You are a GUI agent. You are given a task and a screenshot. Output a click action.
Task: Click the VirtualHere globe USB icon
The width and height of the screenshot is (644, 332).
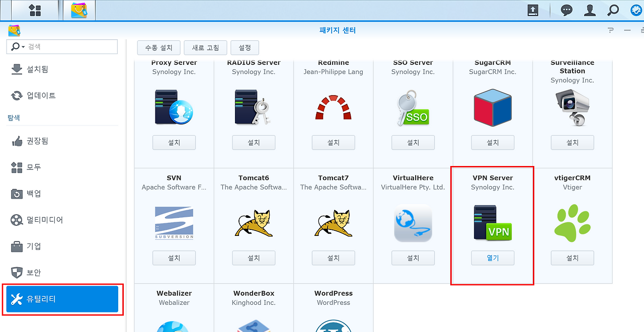point(413,223)
